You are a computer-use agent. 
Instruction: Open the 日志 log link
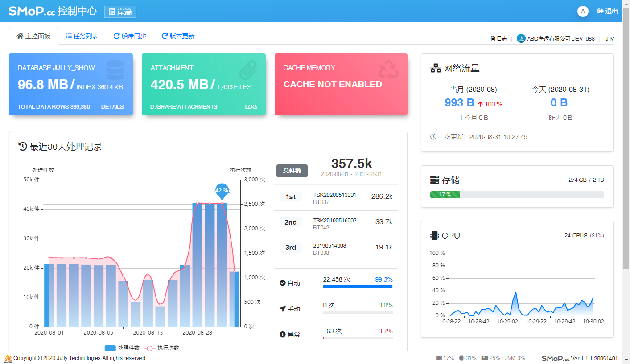[x=499, y=39]
